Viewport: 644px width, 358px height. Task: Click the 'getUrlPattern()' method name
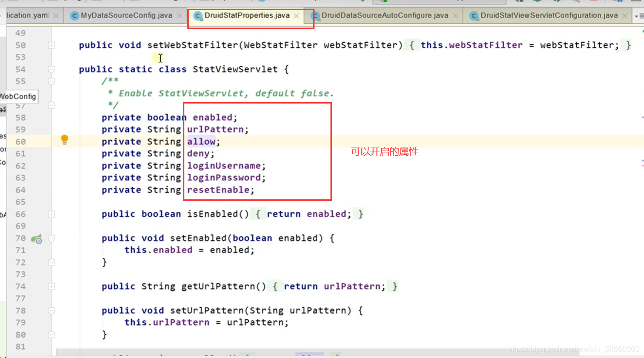[224, 286]
